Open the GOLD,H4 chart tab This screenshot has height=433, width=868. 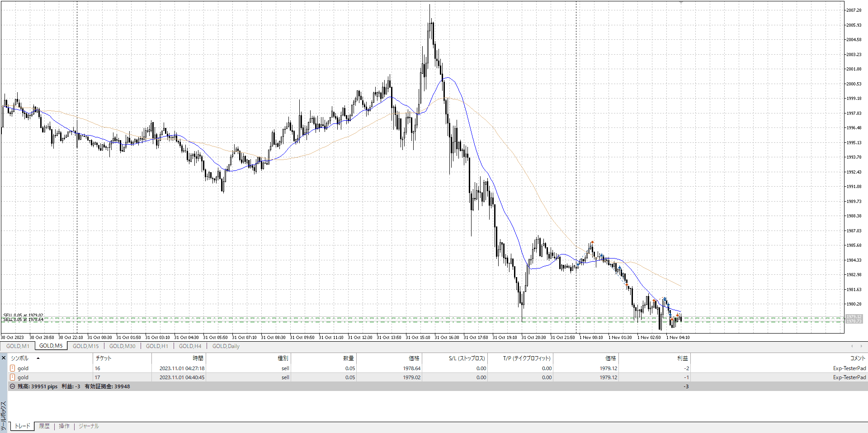190,346
